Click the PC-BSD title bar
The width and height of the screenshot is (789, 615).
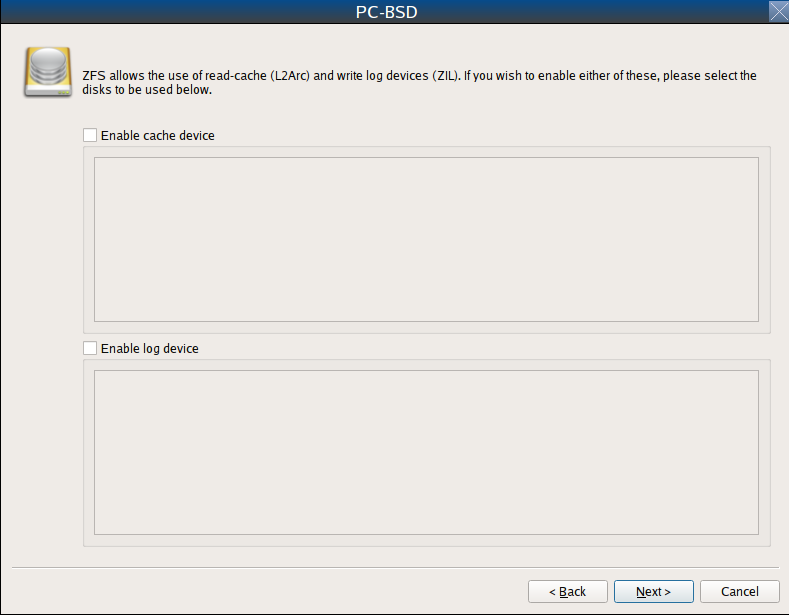coord(385,12)
